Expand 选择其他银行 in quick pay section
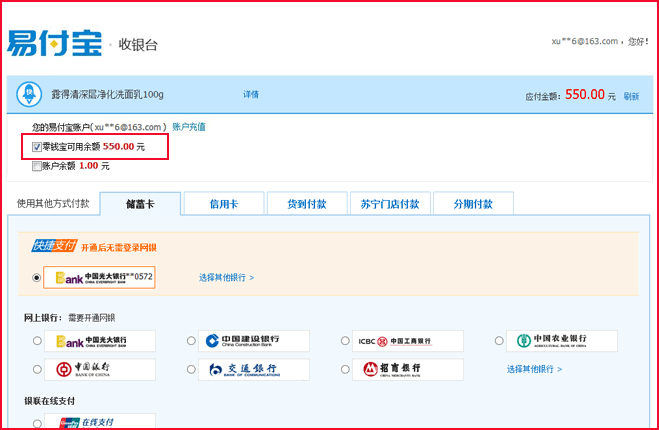 [x=226, y=277]
